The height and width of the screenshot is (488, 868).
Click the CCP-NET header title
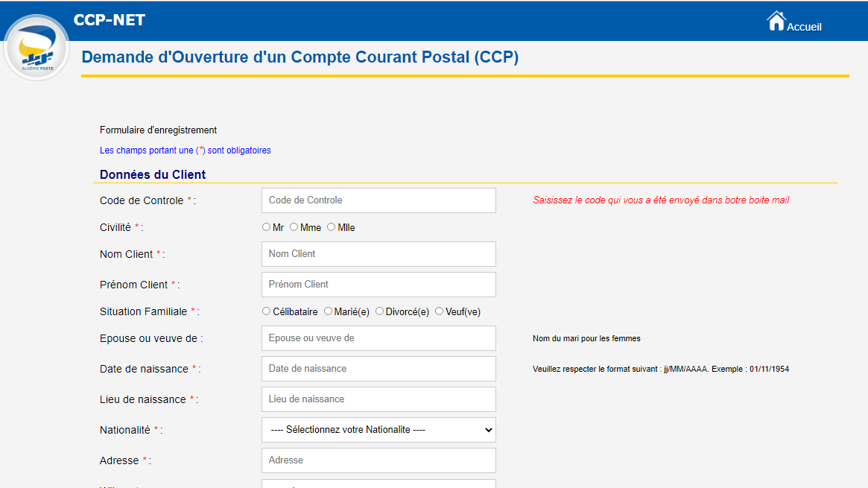(x=110, y=20)
